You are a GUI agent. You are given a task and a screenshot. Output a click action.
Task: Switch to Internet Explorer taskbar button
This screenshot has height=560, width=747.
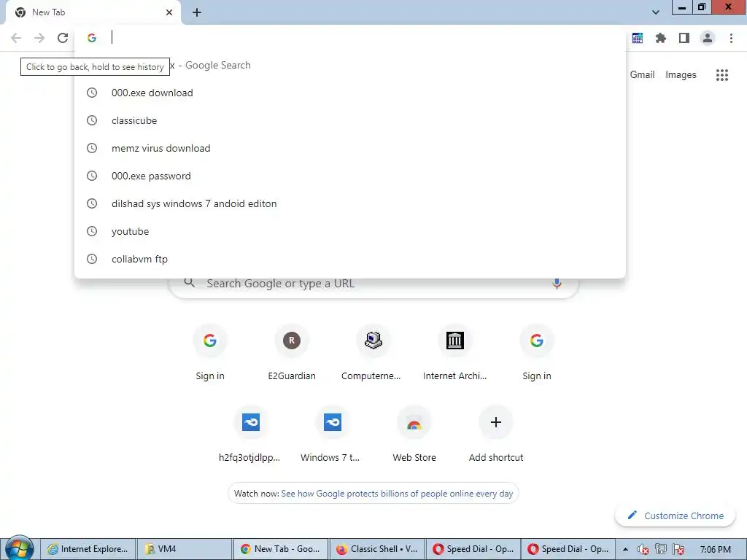pyautogui.click(x=88, y=549)
